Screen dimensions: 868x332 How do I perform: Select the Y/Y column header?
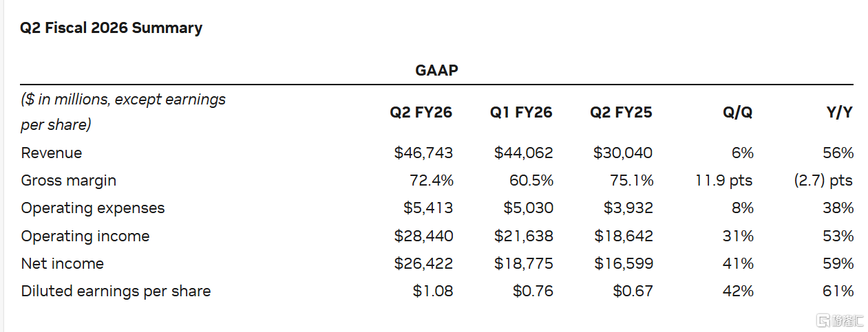(840, 113)
